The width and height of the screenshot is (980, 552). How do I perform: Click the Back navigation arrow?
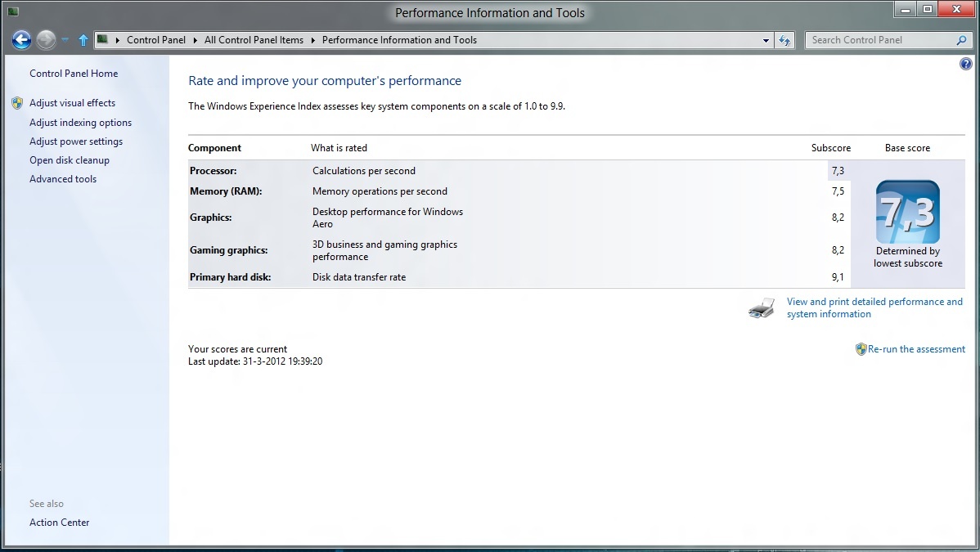(x=21, y=40)
